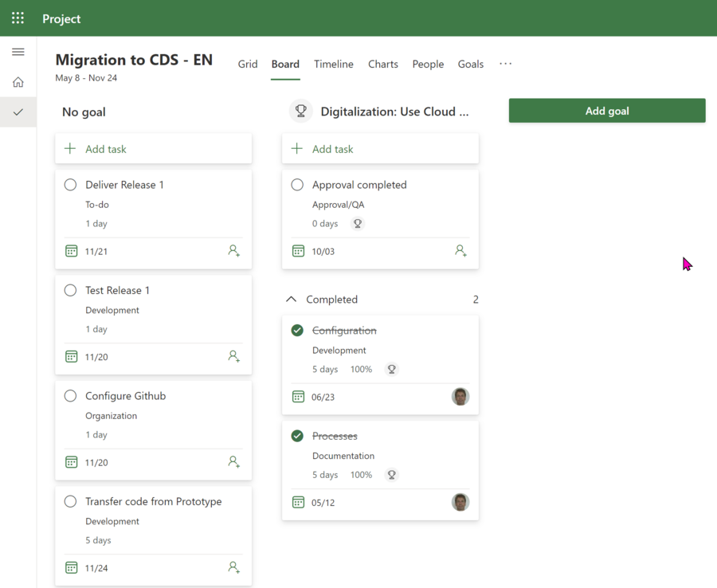
Task: Click the 100% progress on Configuration task
Action: point(360,369)
